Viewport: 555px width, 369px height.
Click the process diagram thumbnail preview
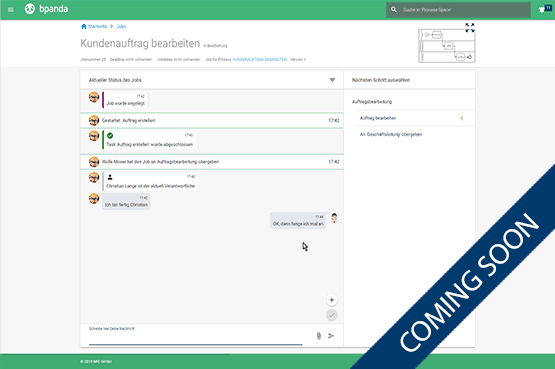tap(447, 46)
